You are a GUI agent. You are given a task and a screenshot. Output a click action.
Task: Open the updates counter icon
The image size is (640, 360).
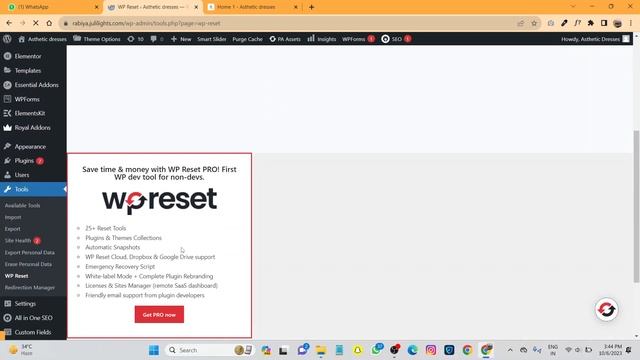tap(135, 39)
